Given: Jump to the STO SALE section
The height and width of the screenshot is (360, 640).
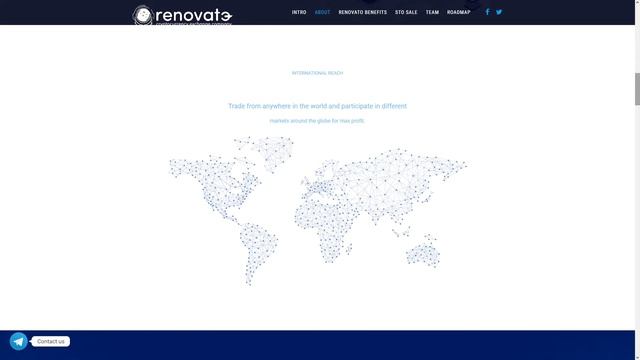Looking at the screenshot, I should 406,12.
